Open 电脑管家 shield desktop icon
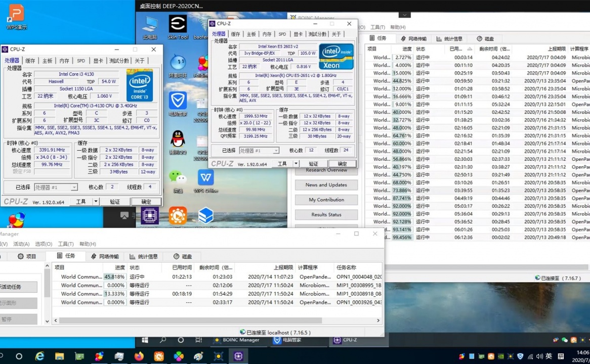Viewport: 590px width, 364px height. point(178,104)
